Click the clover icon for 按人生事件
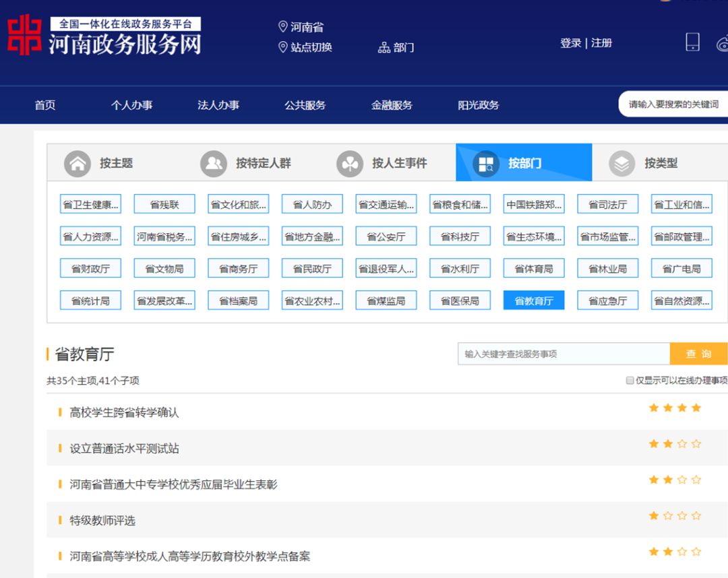The width and height of the screenshot is (728, 578). (350, 163)
